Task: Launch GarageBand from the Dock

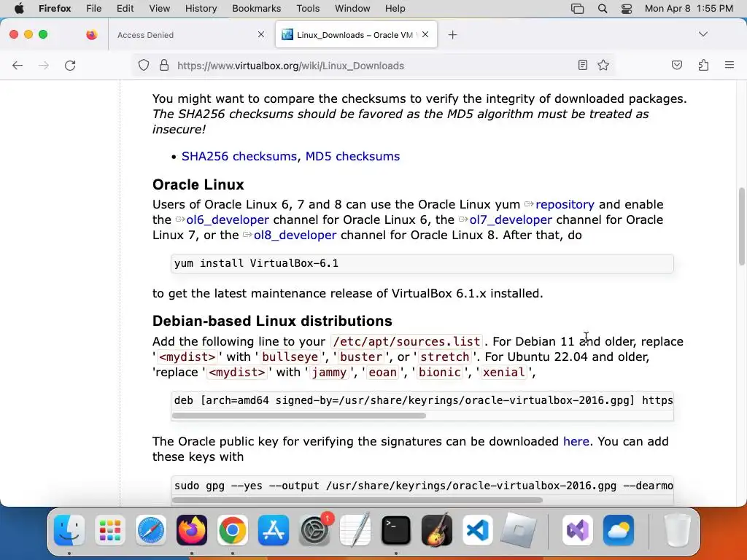Action: [437, 530]
